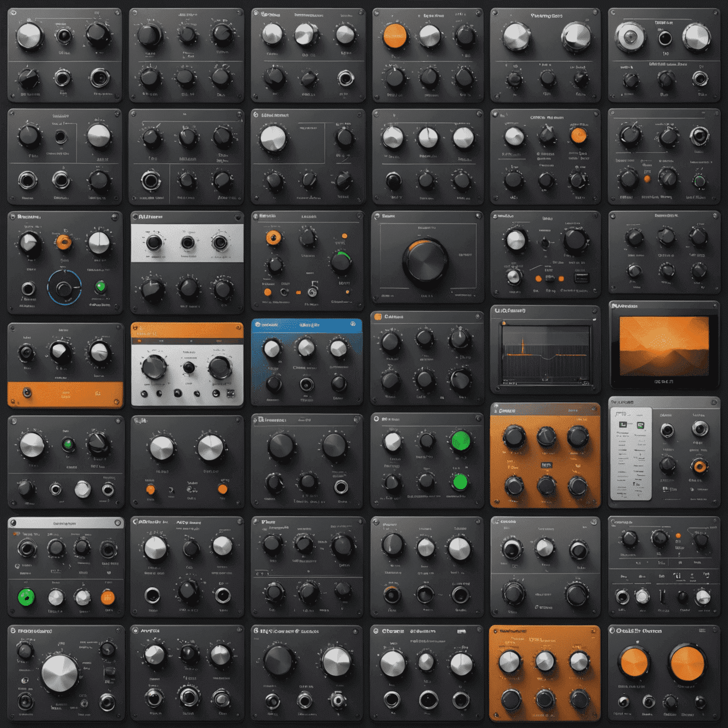
Task: Click the orange header bar of the white-faced panel
Action: 187,330
